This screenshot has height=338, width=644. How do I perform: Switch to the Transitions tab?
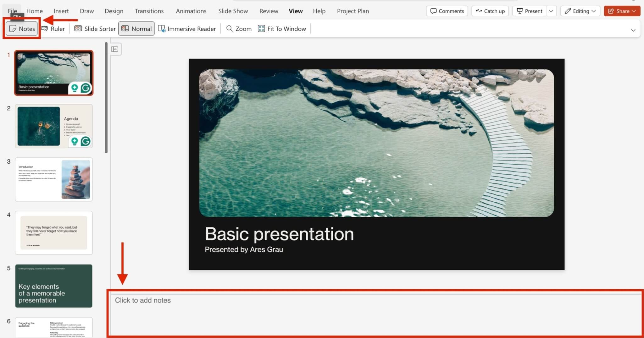[x=149, y=11]
